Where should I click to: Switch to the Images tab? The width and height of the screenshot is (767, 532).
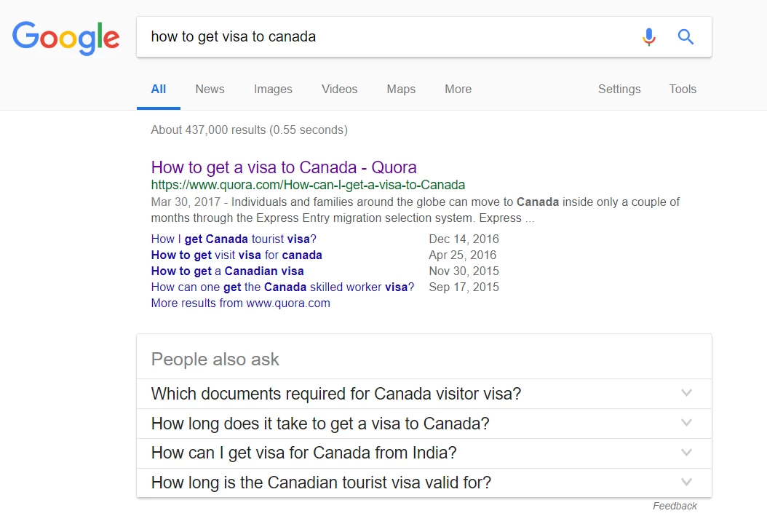point(273,89)
